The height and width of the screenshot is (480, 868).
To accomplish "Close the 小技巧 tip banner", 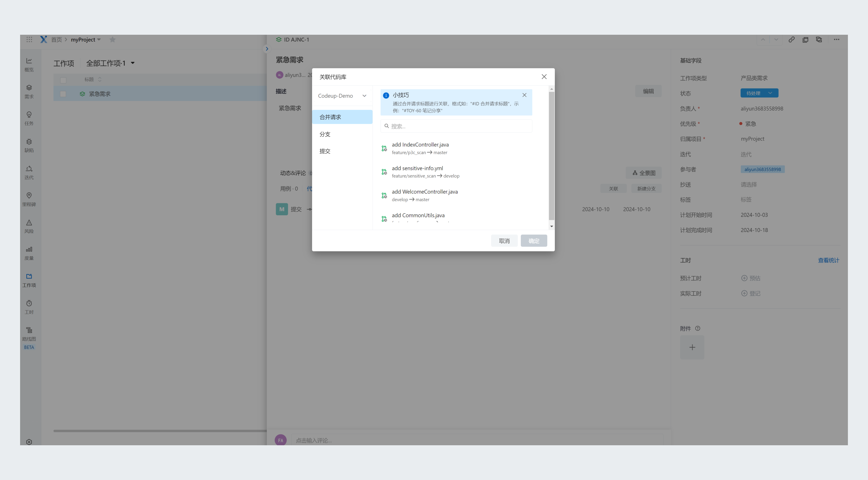I will pos(524,95).
